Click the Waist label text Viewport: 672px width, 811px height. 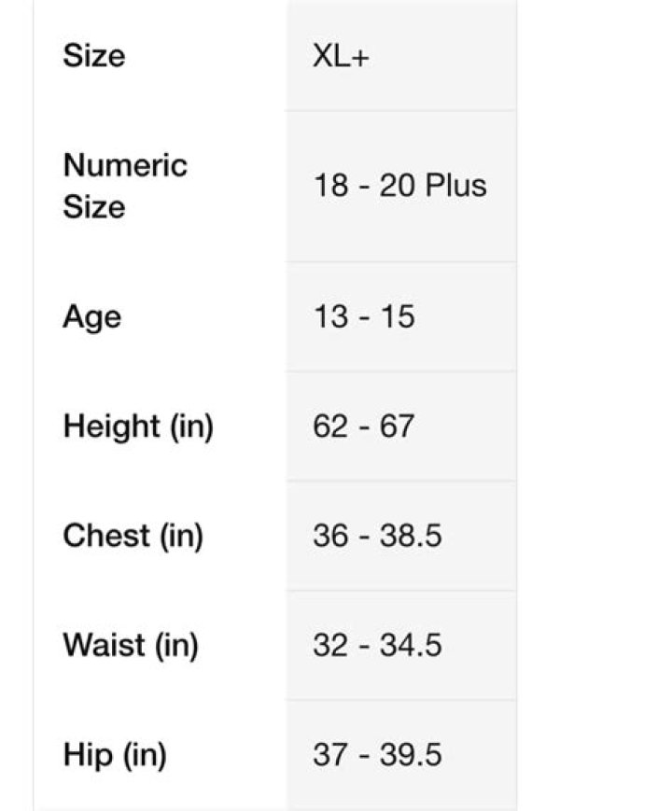105,645
